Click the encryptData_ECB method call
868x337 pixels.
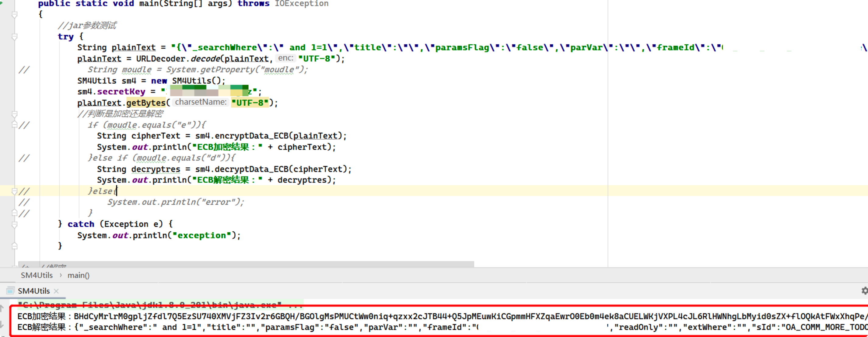click(x=251, y=136)
